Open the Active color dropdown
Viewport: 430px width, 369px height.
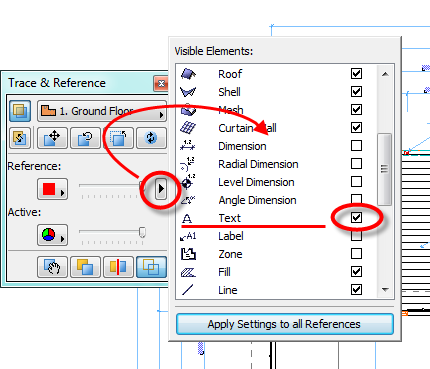point(52,235)
